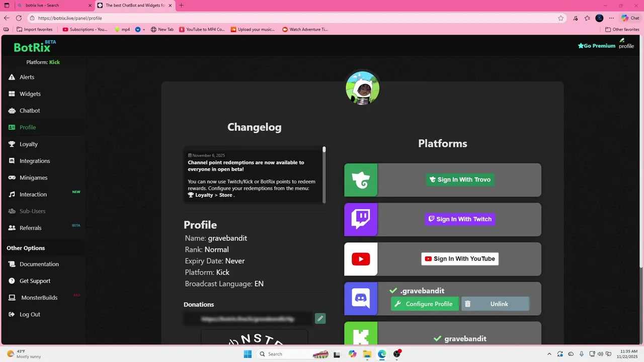644x362 pixels.
Task: Open the Copilot icon in taskbar
Action: tap(352, 354)
